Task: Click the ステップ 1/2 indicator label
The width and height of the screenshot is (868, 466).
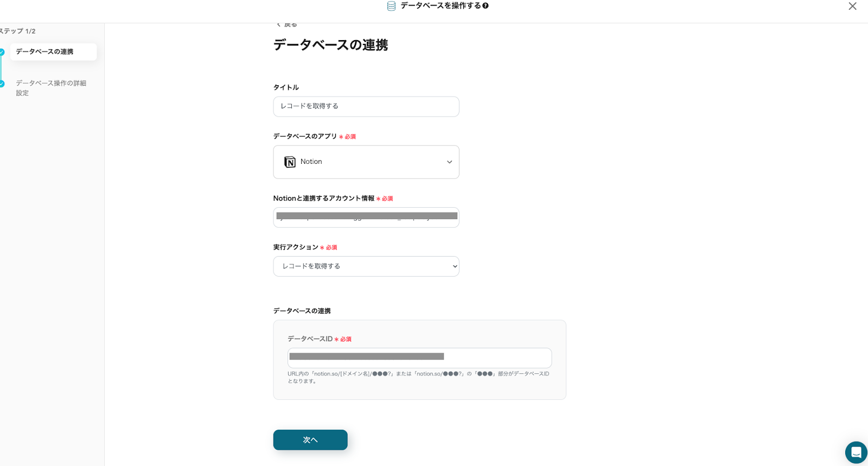Action: (x=17, y=31)
